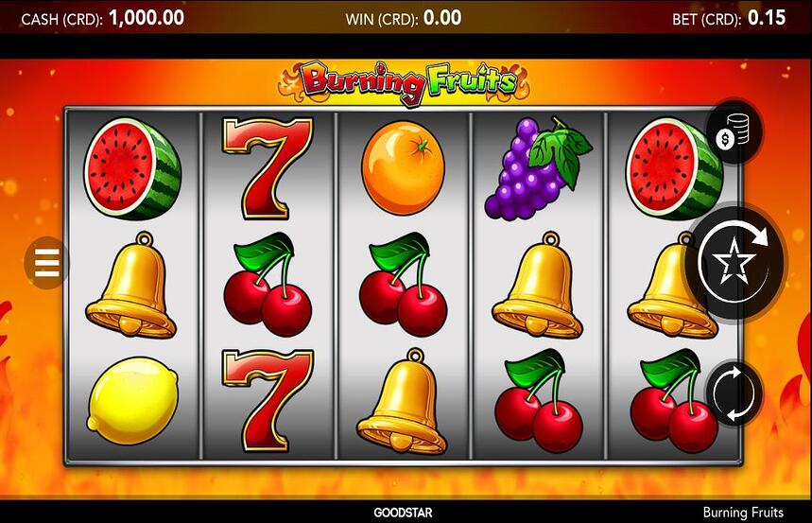This screenshot has width=812, height=523.
Task: Click the watermelon on the first reel
Action: point(132,168)
